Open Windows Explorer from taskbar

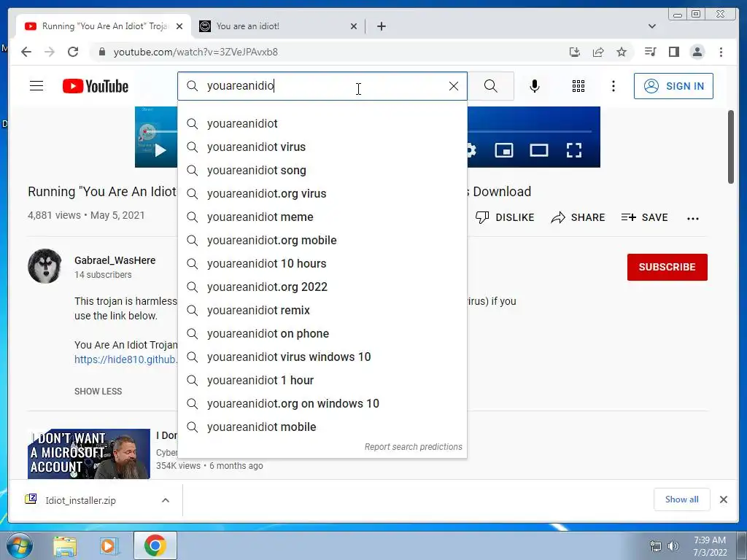[x=65, y=545]
